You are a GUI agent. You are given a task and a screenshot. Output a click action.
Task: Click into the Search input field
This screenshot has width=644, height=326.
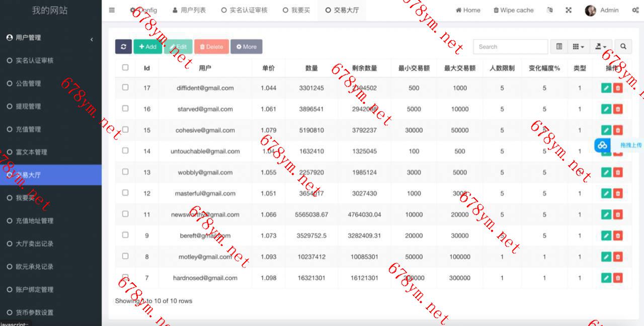[x=511, y=47]
